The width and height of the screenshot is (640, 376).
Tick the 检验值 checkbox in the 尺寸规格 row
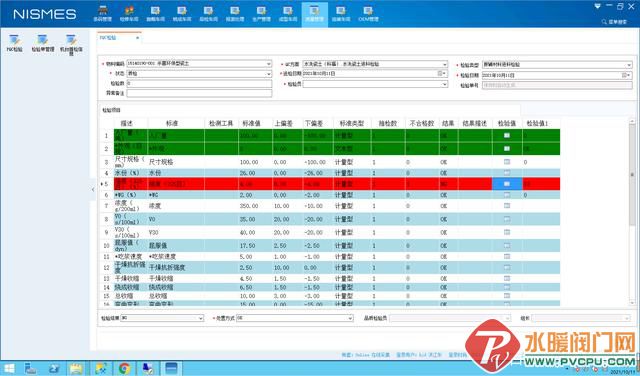(507, 162)
